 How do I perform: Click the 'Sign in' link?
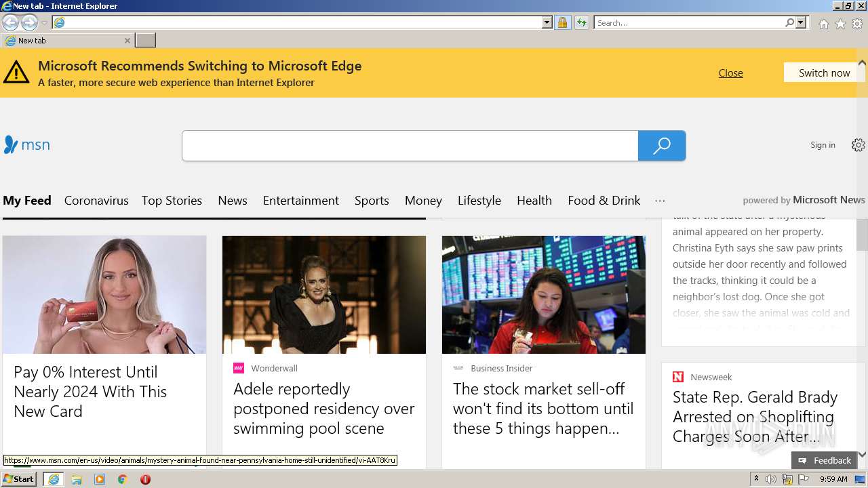coord(823,145)
